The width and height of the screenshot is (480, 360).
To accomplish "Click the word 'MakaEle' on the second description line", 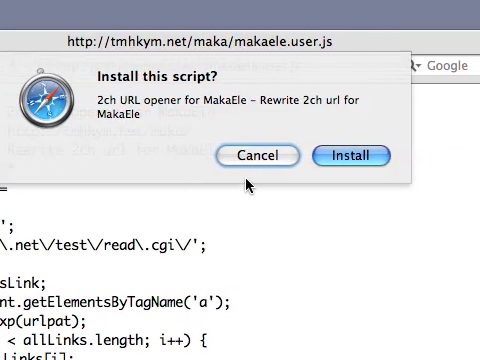I will coord(118,114).
